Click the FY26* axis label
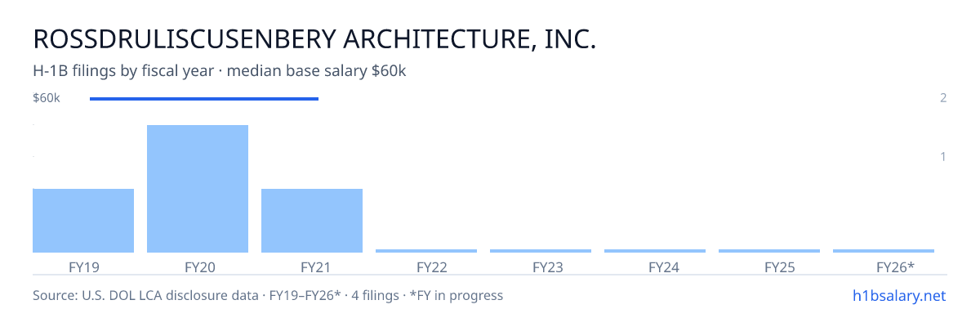The width and height of the screenshot is (980, 327). [895, 267]
